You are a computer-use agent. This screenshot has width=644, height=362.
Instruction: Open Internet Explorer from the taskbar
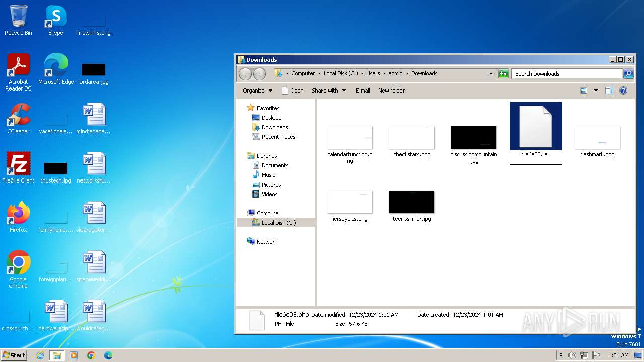(x=40, y=355)
